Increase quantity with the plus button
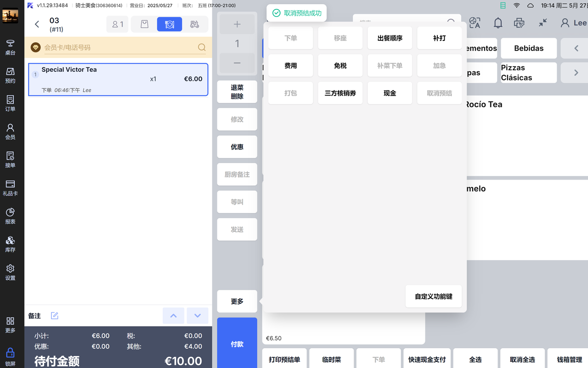Screen dimensions: 588x368 pyautogui.click(x=237, y=24)
